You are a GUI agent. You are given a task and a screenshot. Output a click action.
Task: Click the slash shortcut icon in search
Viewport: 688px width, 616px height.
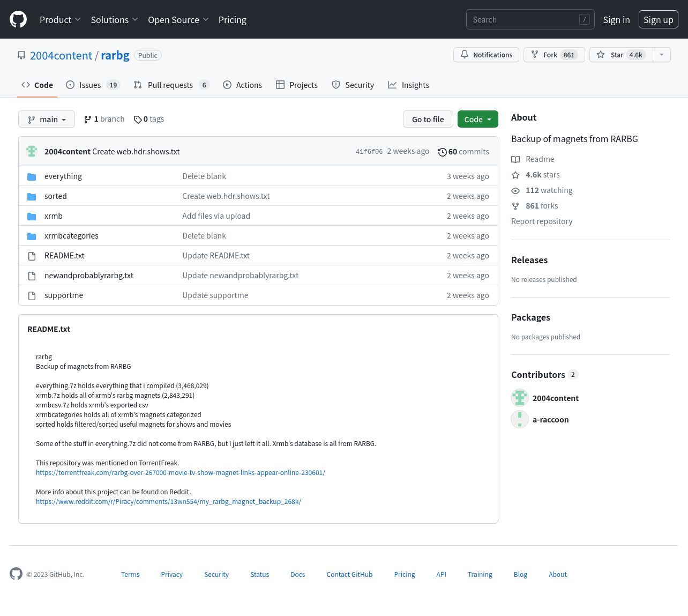click(x=585, y=19)
